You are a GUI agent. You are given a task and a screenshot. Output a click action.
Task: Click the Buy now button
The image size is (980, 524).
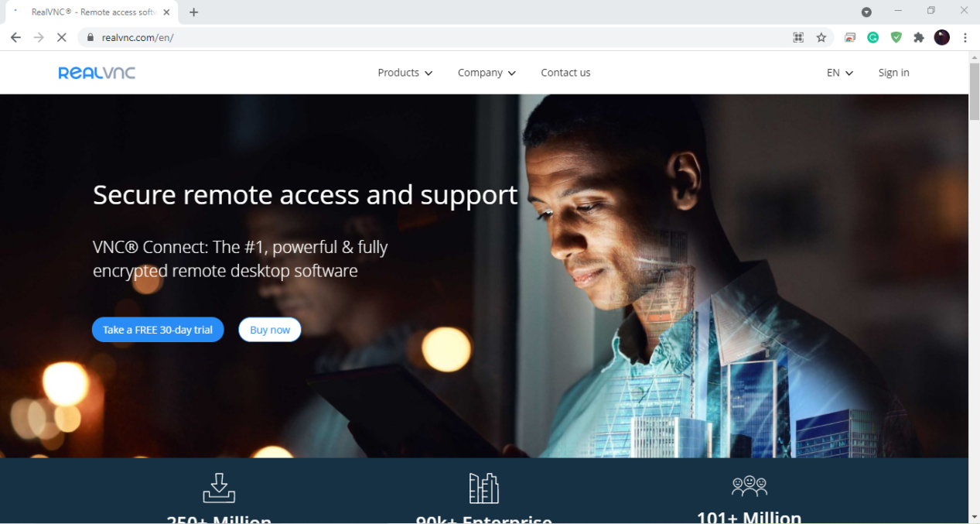click(x=270, y=330)
